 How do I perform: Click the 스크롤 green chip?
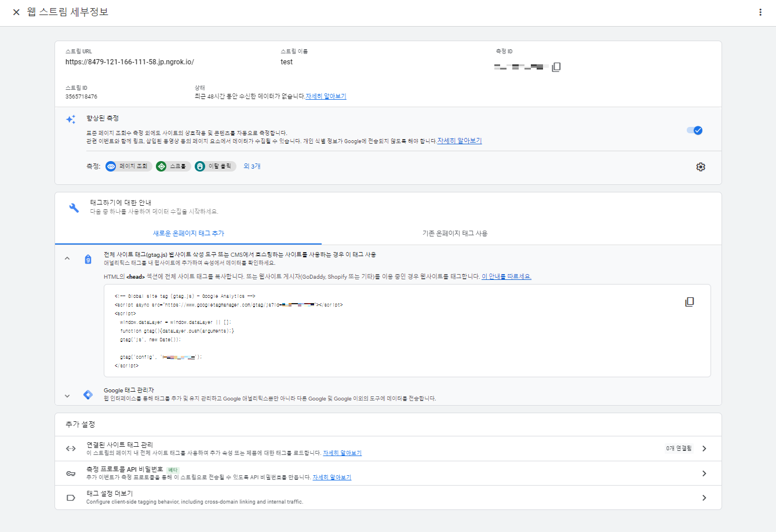tap(173, 166)
